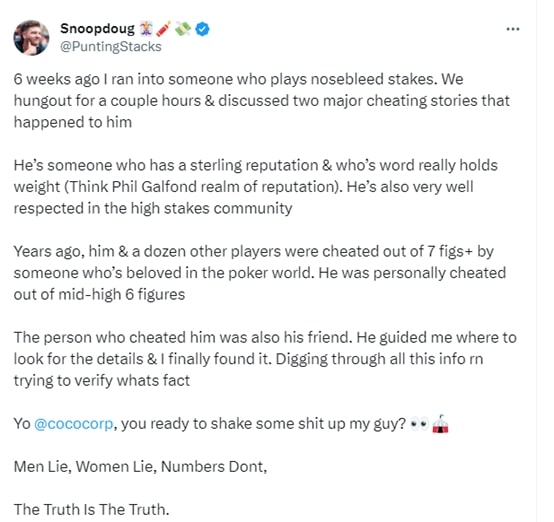Click the flying money emoji beside Snoopdoug
This screenshot has width=554, height=522.
pos(182,29)
